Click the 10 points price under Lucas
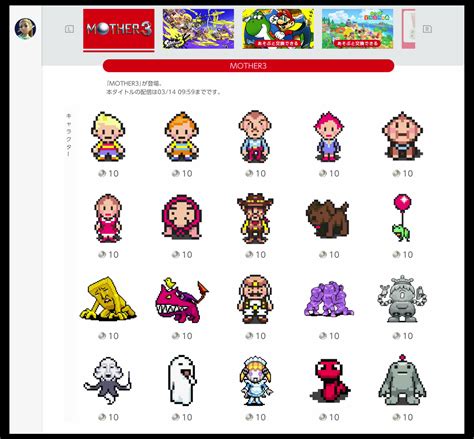 click(x=109, y=173)
